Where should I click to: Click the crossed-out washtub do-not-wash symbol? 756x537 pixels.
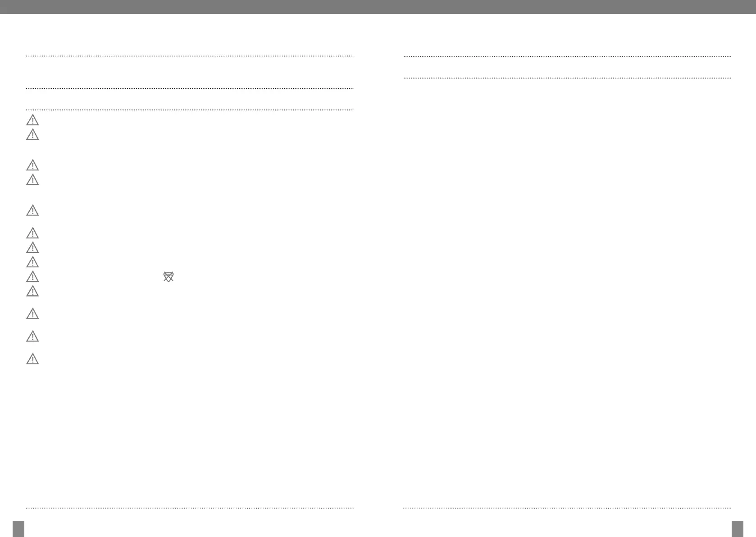[168, 277]
